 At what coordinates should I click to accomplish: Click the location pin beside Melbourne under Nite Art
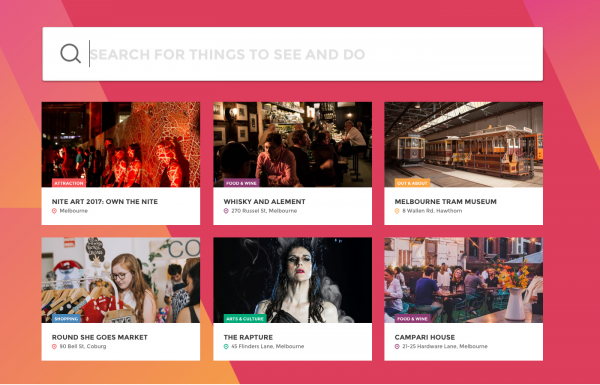click(54, 211)
